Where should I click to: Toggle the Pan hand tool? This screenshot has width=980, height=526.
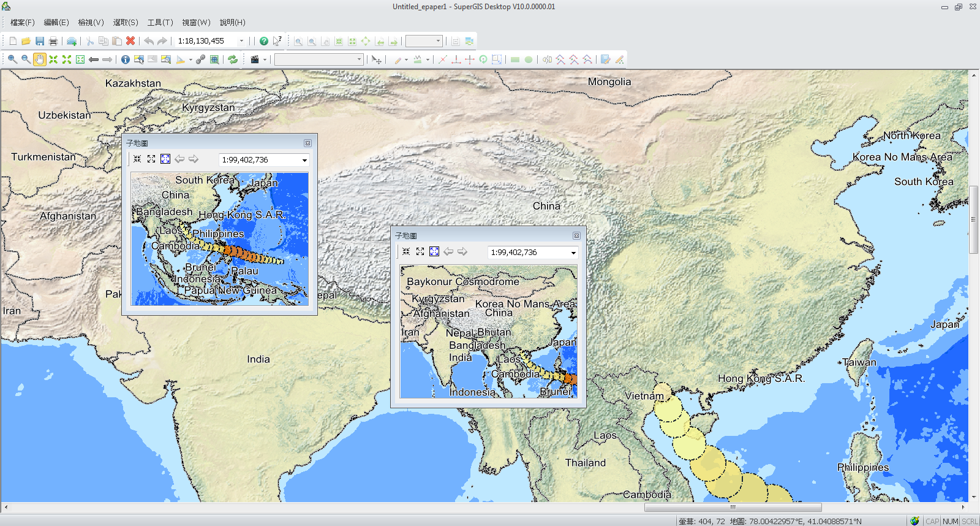point(39,59)
